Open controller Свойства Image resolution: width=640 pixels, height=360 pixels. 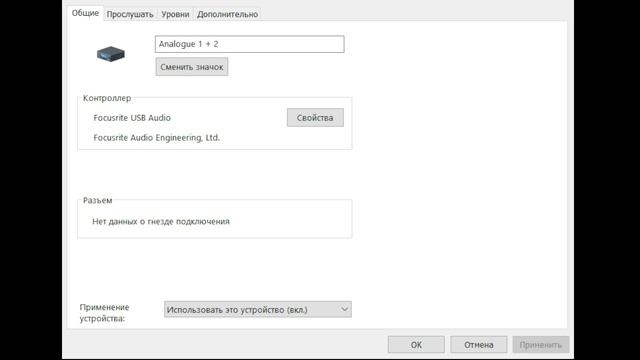point(315,118)
